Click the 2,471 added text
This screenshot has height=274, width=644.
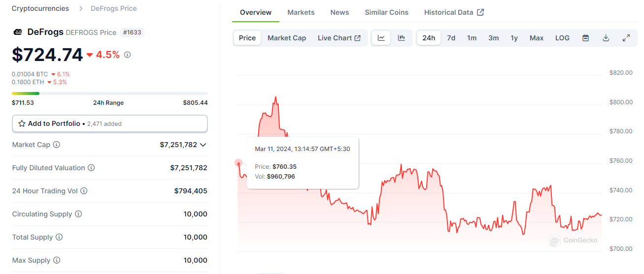104,124
